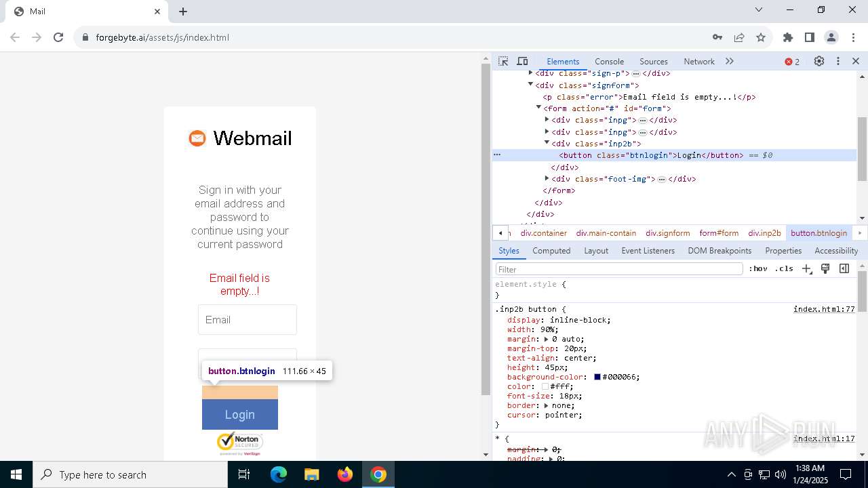This screenshot has width=868, height=488.
Task: Toggle the rendering emulations paintbrush icon
Action: tap(825, 269)
